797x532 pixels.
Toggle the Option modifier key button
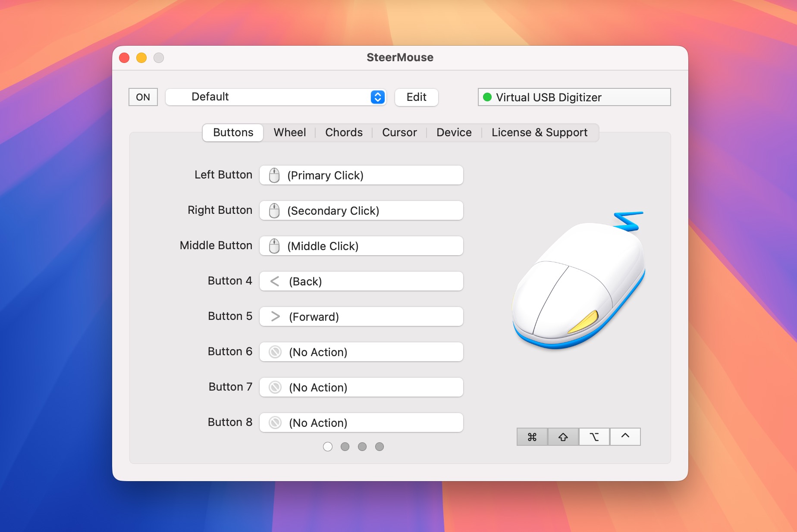tap(594, 437)
